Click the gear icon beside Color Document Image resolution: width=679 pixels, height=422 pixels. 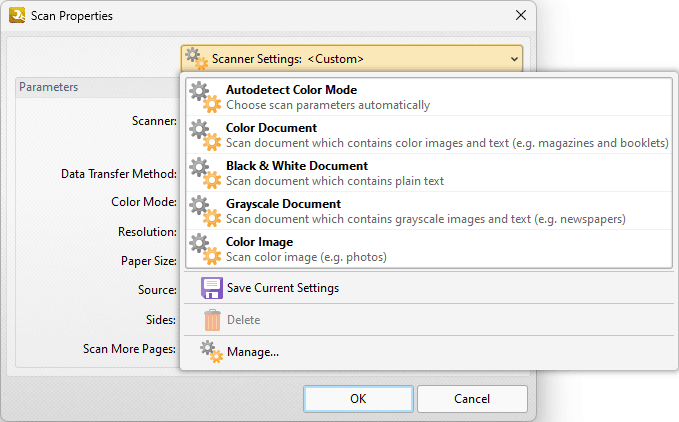[x=205, y=135]
